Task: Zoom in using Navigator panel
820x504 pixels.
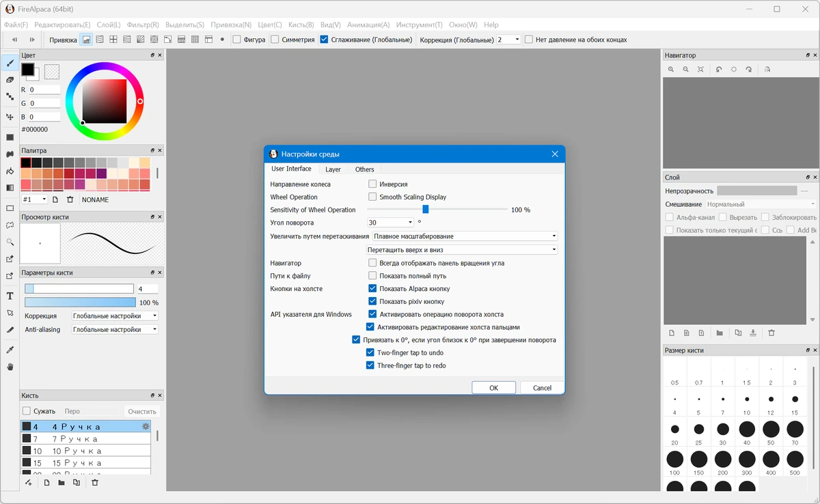Action: click(x=671, y=70)
